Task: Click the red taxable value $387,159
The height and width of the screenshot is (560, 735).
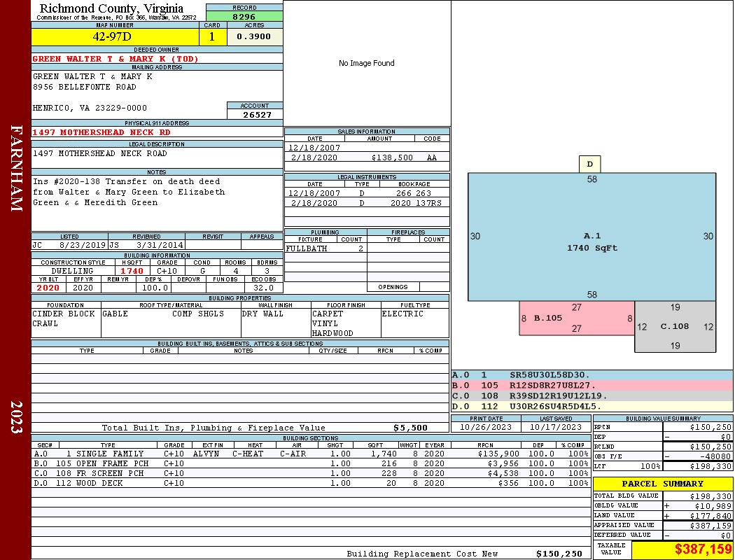Action: click(703, 549)
